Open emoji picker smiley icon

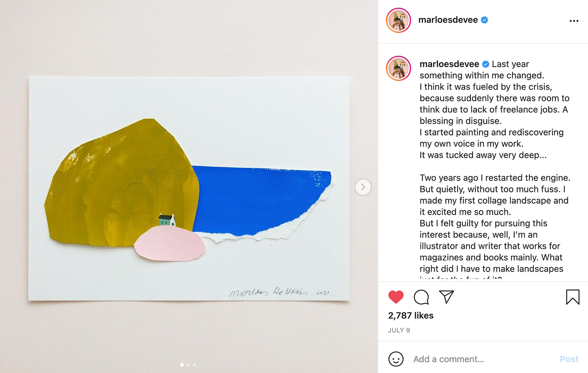click(396, 359)
